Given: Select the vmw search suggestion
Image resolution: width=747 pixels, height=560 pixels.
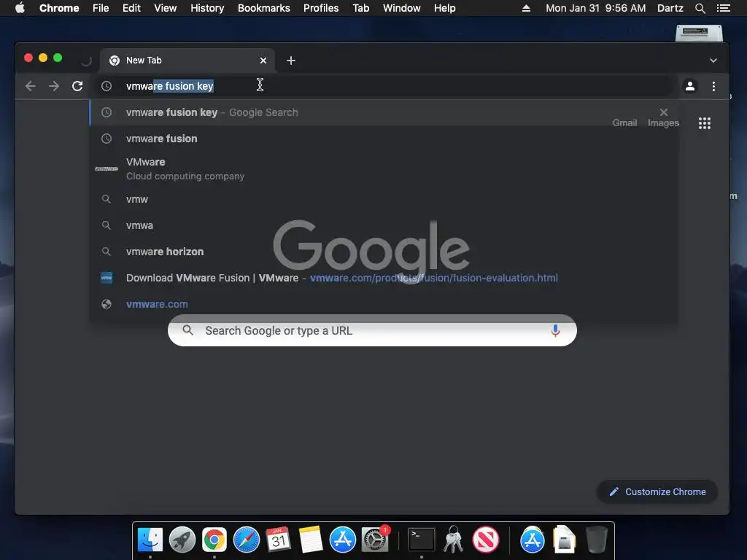Looking at the screenshot, I should coord(384,199).
